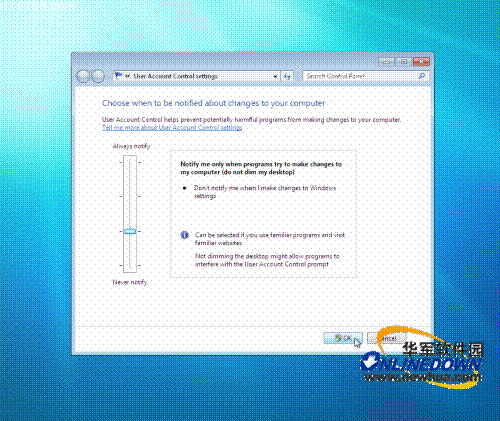Click 'Not dimming the desktop might allow' text
The width and height of the screenshot is (500, 421).
point(267,260)
